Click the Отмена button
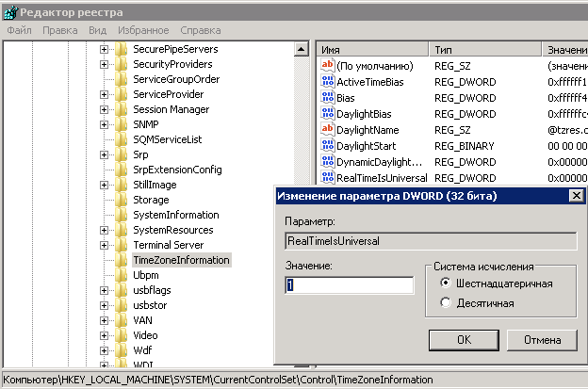Screen dimensions: 588x389 pos(541,339)
